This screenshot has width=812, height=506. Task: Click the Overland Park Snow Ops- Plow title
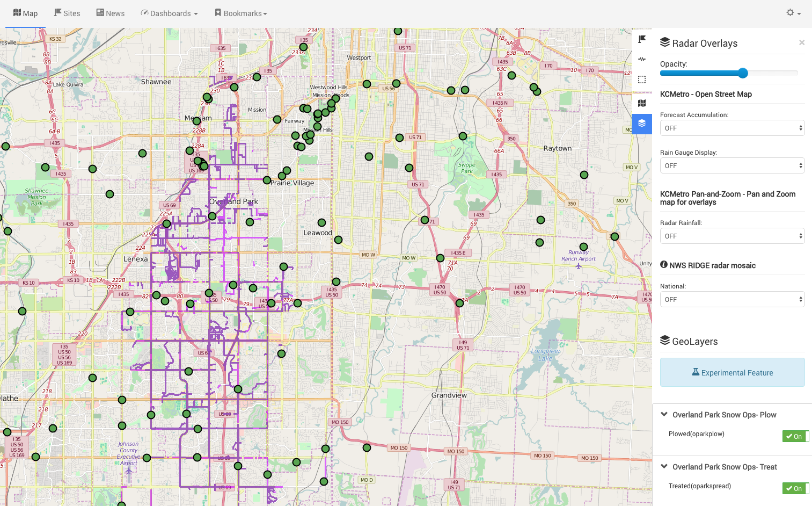724,415
